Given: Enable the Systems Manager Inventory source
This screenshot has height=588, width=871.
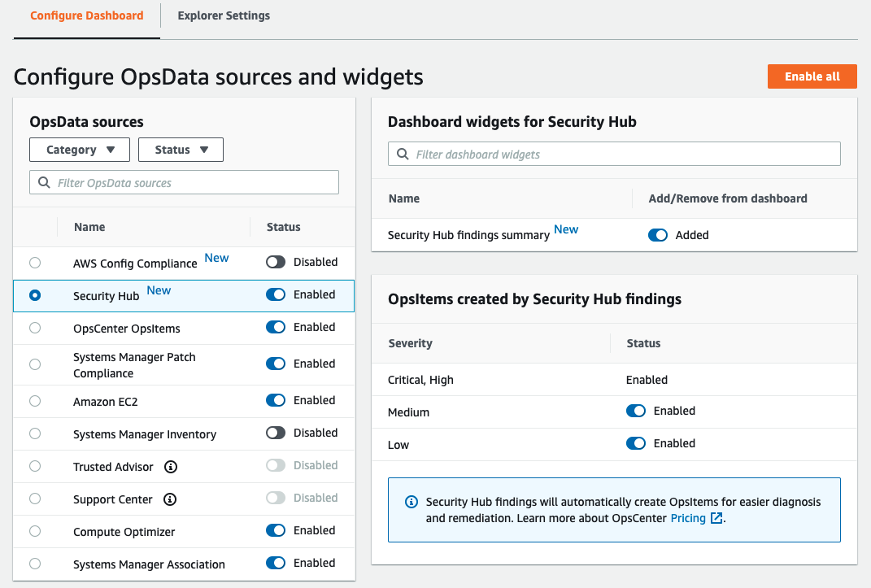Looking at the screenshot, I should coord(276,433).
